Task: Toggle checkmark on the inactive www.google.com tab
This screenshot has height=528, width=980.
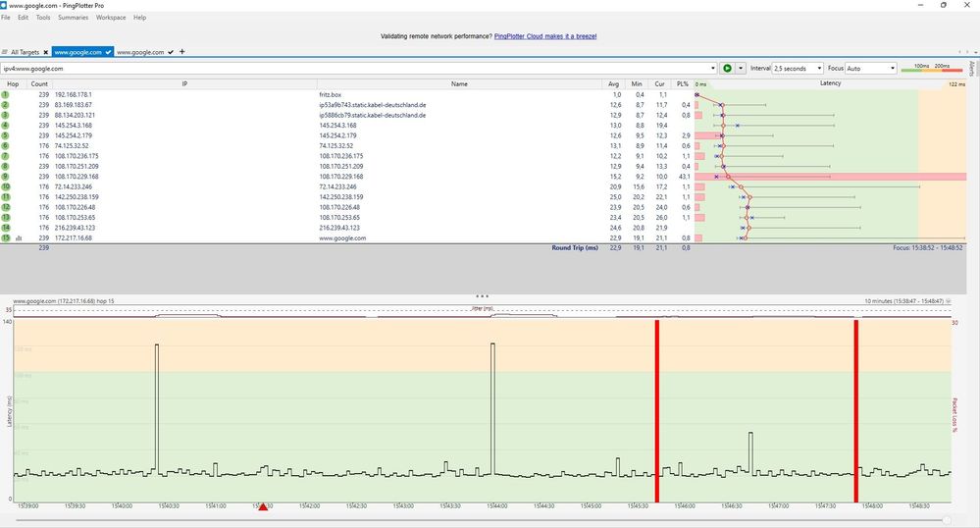Action: click(171, 53)
